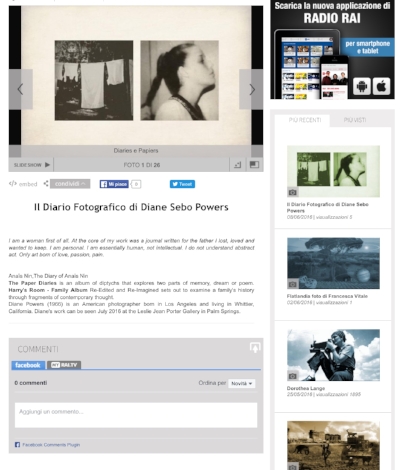Open the Dorothea Lange title link
Image resolution: width=400 pixels, height=470 pixels.
306,388
